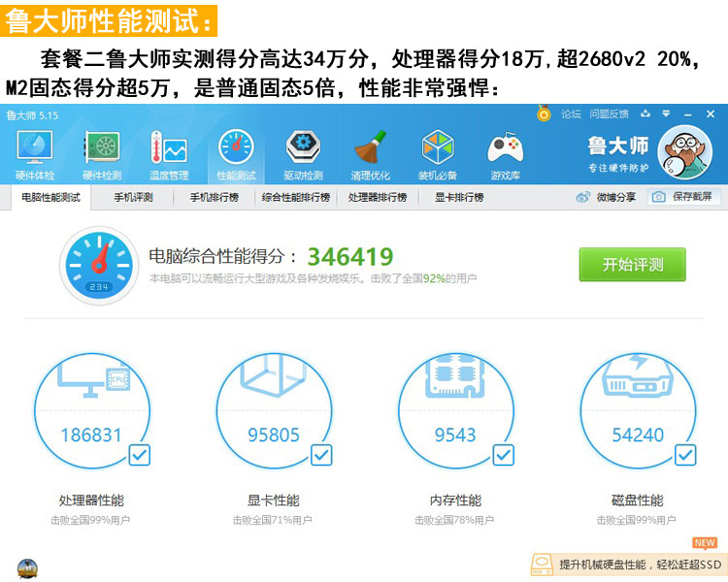Start the benchmark with 开始评测 button
Viewport: 728px width, 582px height.
pyautogui.click(x=632, y=265)
